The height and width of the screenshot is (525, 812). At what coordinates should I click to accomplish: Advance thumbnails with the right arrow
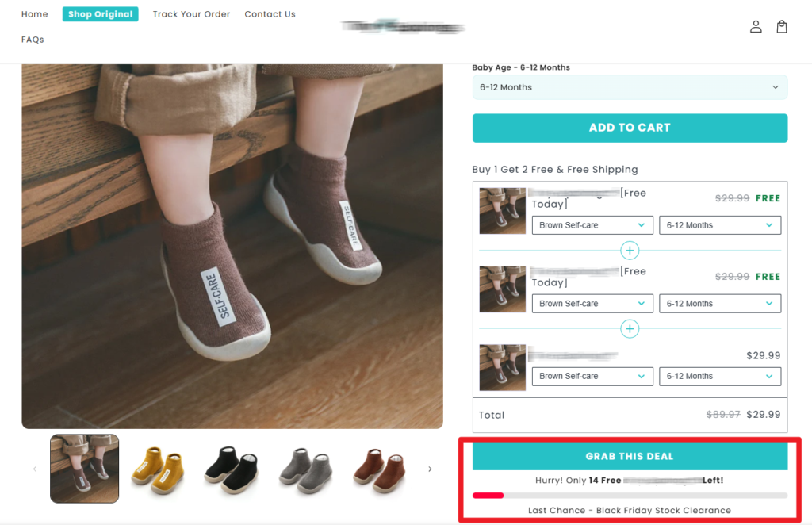pos(430,469)
